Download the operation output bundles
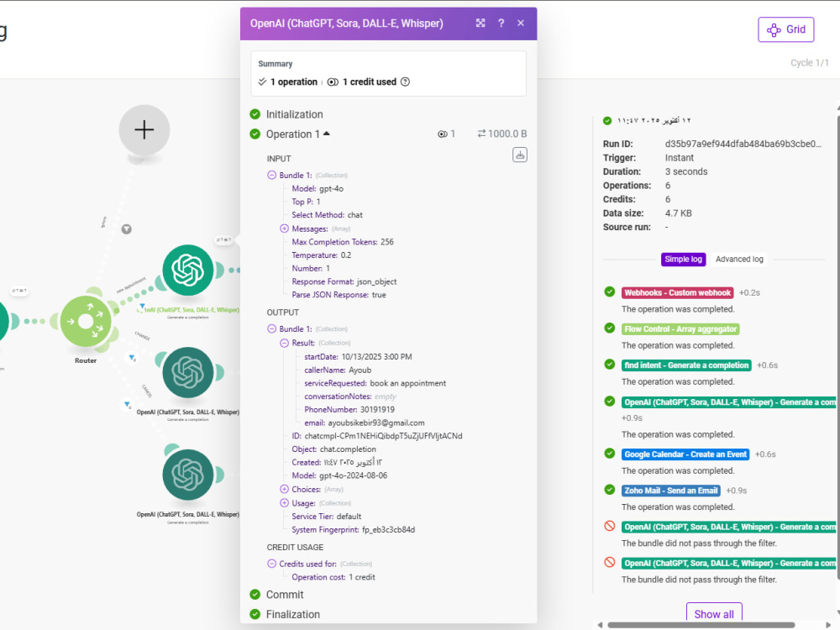 pyautogui.click(x=520, y=155)
